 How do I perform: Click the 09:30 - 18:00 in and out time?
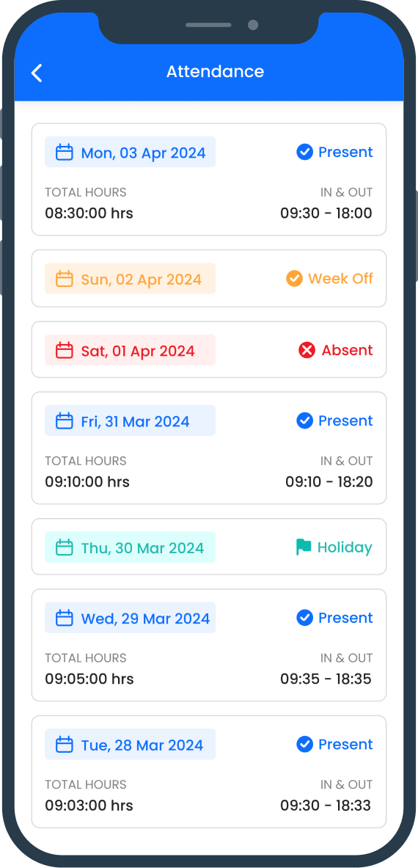[326, 213]
